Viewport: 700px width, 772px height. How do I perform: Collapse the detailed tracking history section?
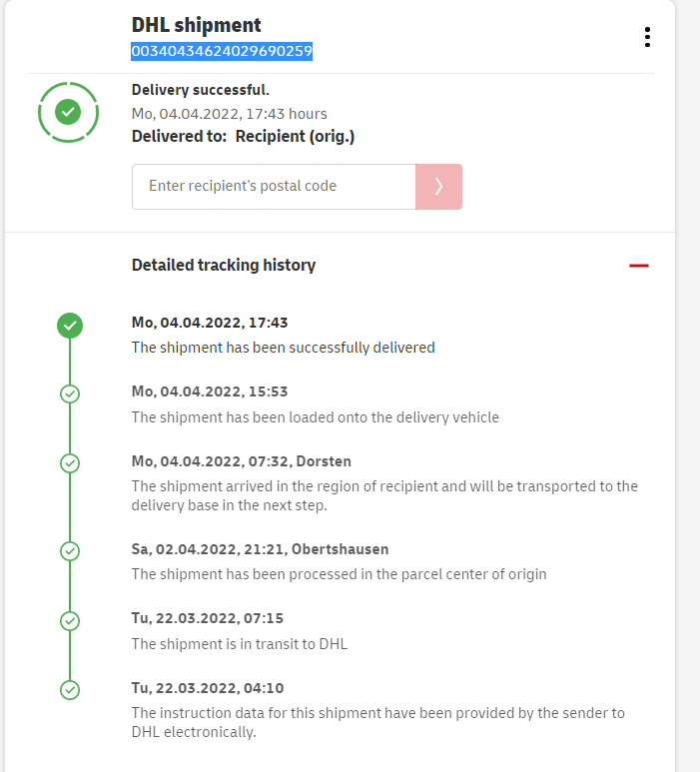(639, 266)
